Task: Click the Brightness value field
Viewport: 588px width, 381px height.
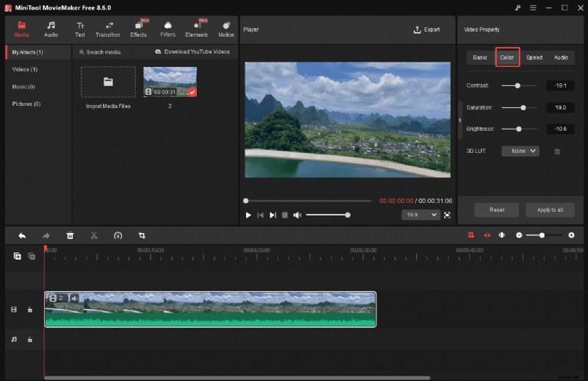Action: click(x=560, y=129)
